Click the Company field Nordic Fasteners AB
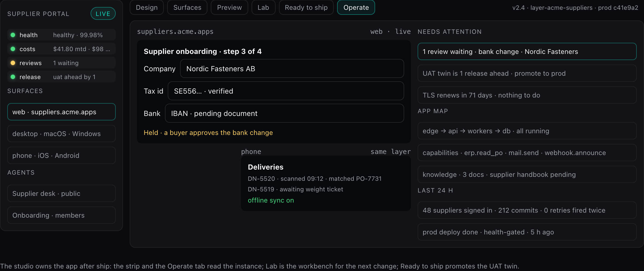This screenshot has width=644, height=271. click(x=292, y=68)
